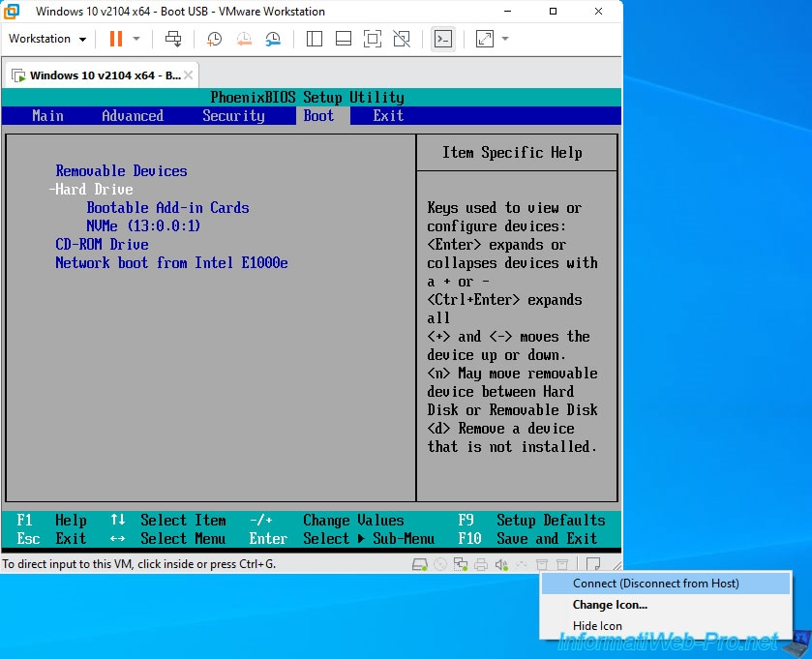812x659 pixels.
Task: Expand the power options dropdown arrow
Action: (136, 39)
